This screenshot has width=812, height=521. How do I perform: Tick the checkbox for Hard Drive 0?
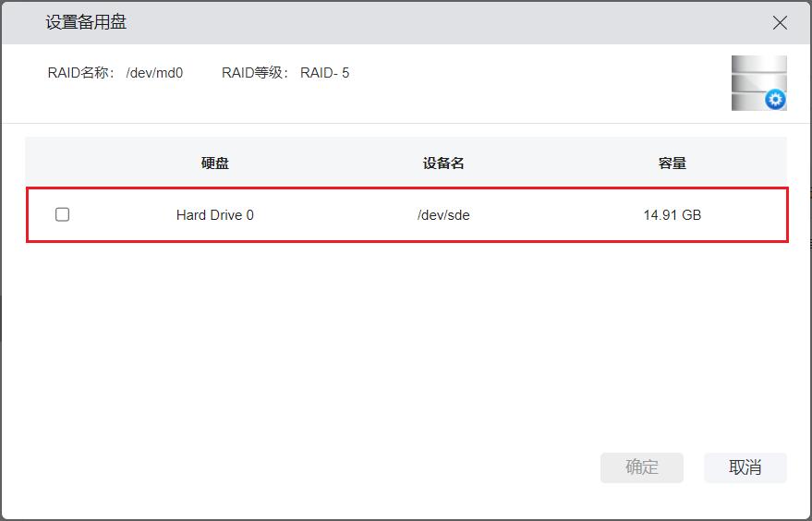point(63,214)
